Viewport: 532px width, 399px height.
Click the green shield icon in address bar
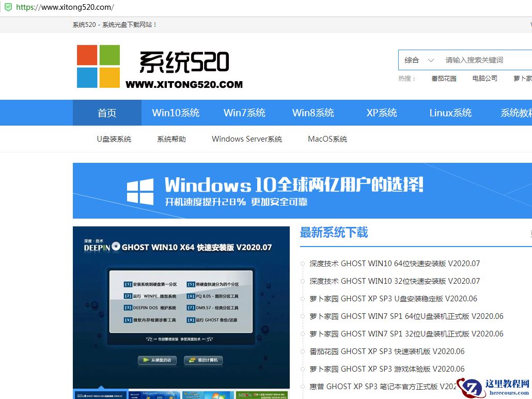click(8, 7)
